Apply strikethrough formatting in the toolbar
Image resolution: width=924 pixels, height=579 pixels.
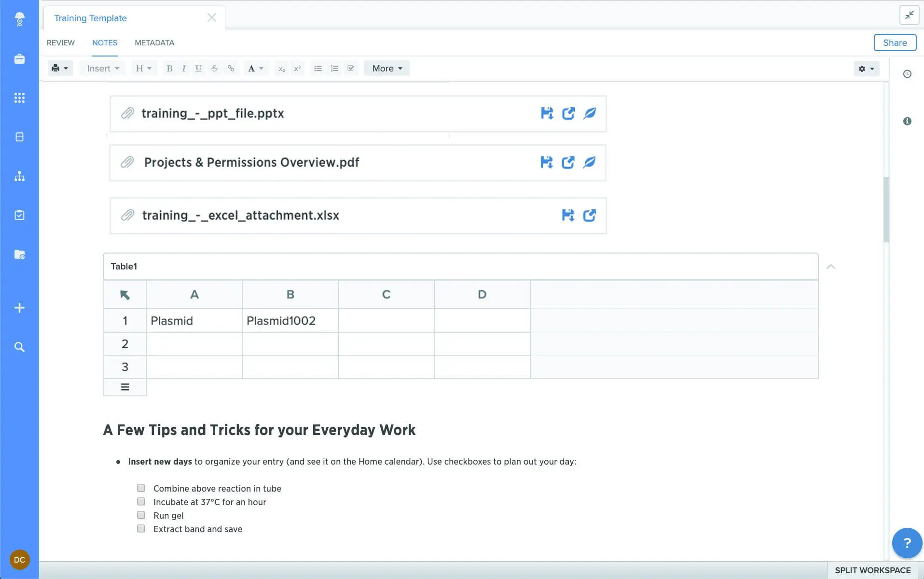(x=215, y=69)
